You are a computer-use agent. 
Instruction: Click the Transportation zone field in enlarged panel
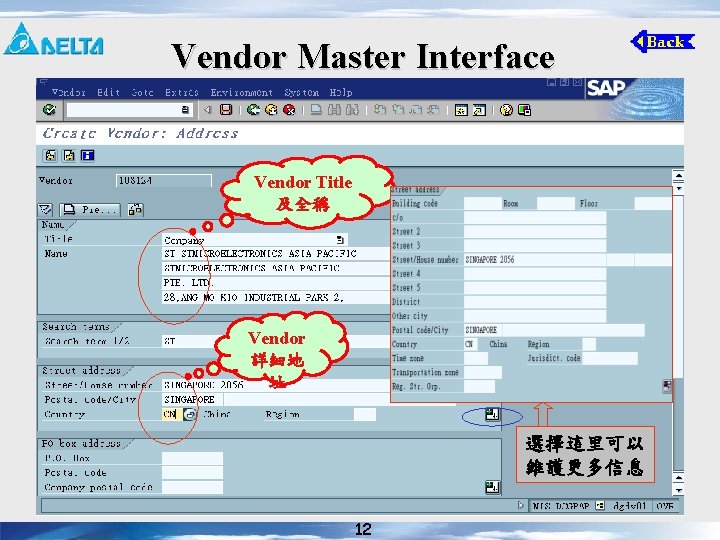[x=483, y=372]
